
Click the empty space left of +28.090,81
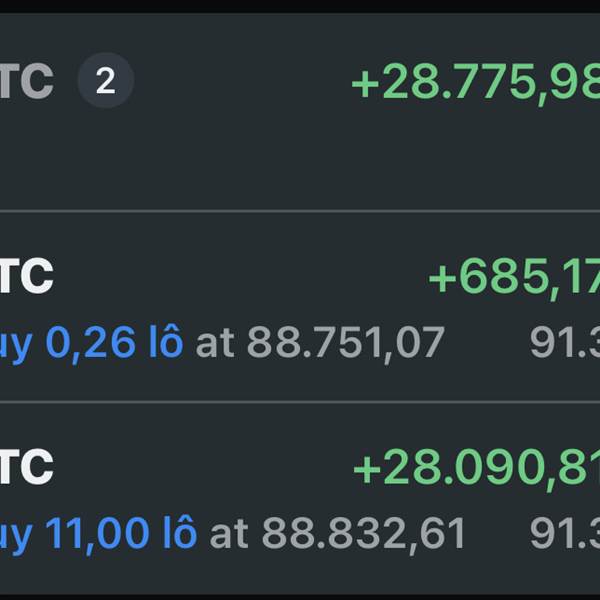200,467
